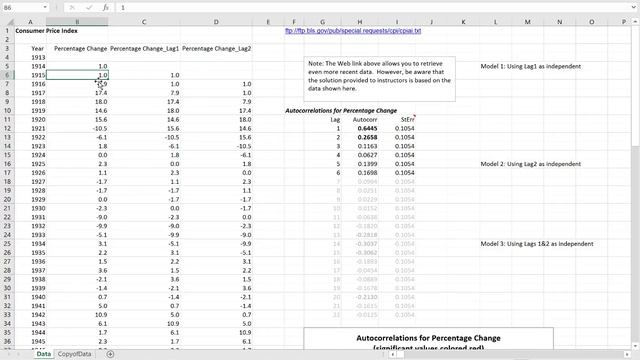Select row 25 header
The height and width of the screenshot is (360, 640).
7,244
